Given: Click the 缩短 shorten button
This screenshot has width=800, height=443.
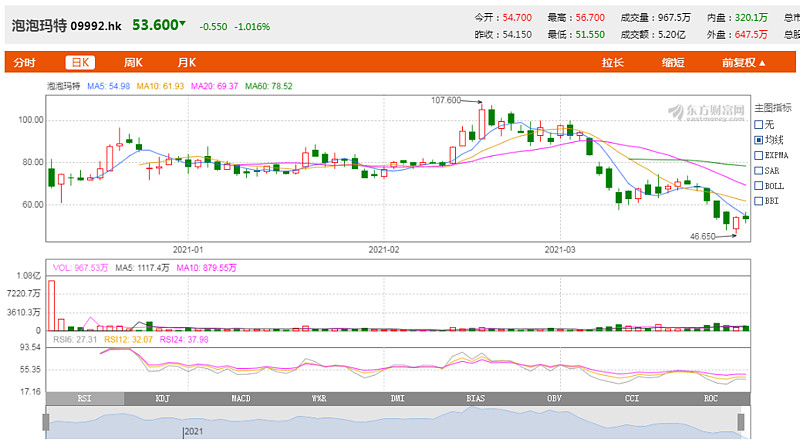Looking at the screenshot, I should tap(673, 62).
